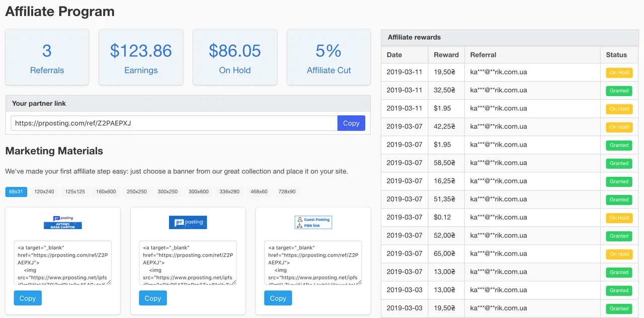Click Granted badge for 2019-03-07 $1.95
The width and height of the screenshot is (644, 318).
(x=619, y=145)
